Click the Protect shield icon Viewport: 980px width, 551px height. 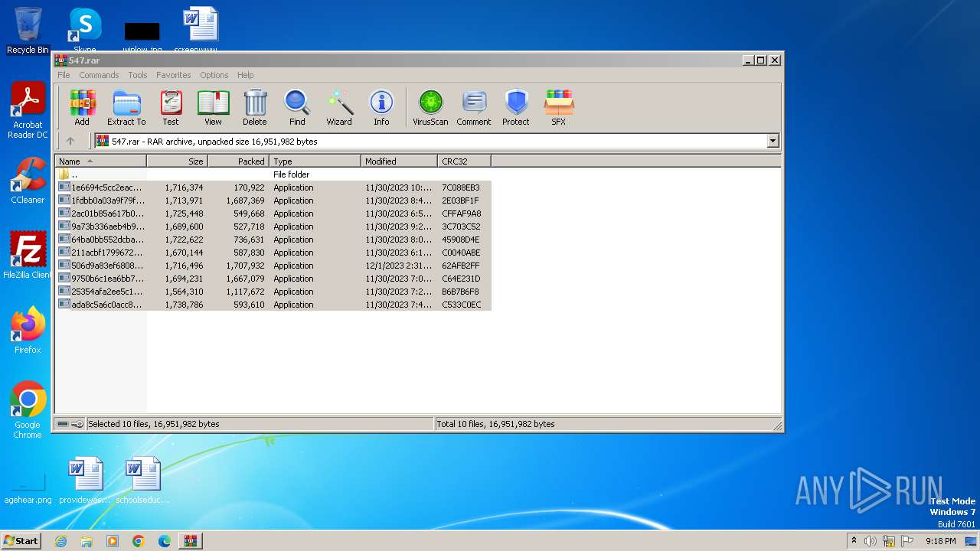(x=516, y=108)
